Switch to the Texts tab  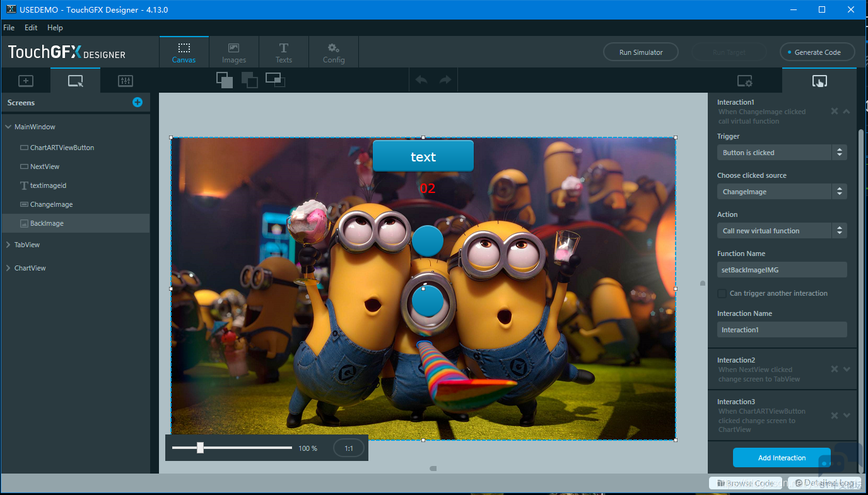(284, 53)
